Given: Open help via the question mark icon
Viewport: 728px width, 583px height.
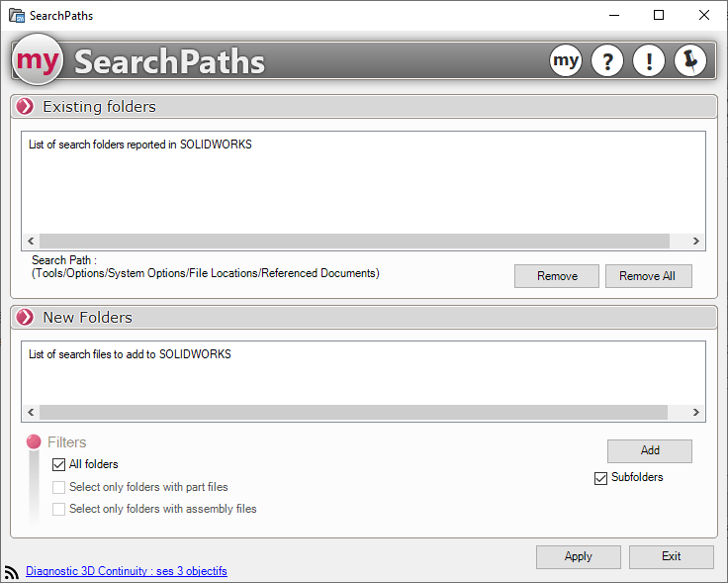Looking at the screenshot, I should [x=607, y=60].
